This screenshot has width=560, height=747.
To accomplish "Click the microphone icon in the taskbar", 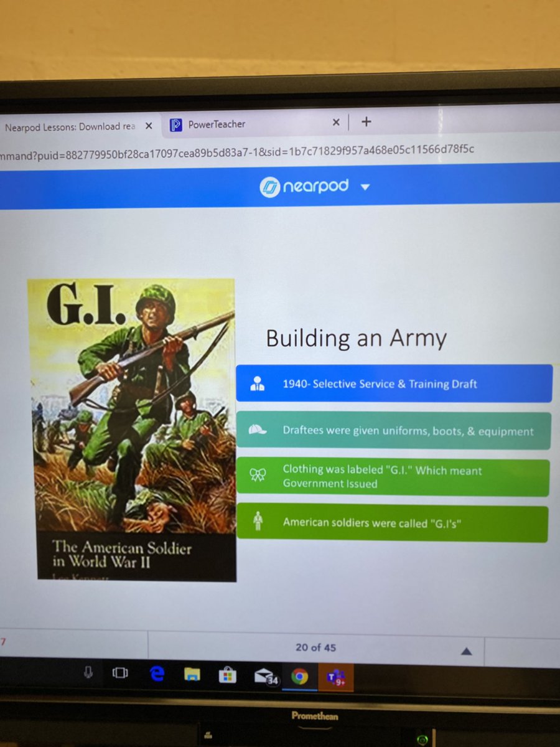I will tap(89, 673).
